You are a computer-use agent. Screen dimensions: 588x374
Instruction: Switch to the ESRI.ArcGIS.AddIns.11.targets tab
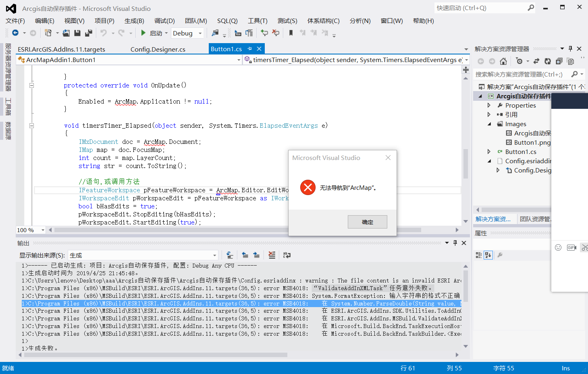(61, 49)
